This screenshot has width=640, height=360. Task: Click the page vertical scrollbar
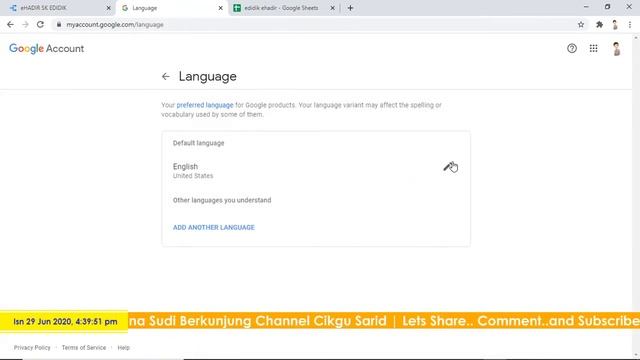click(x=636, y=196)
